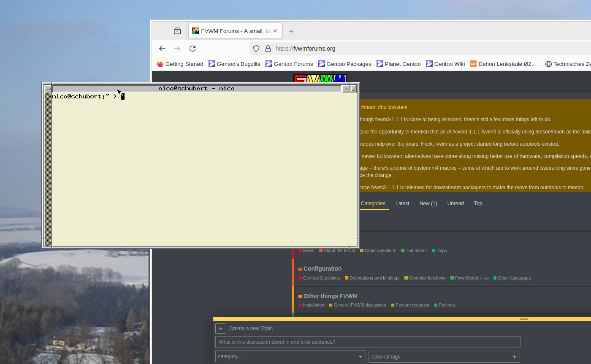
Task: Close the FVWM Forums tab
Action: 275,31
